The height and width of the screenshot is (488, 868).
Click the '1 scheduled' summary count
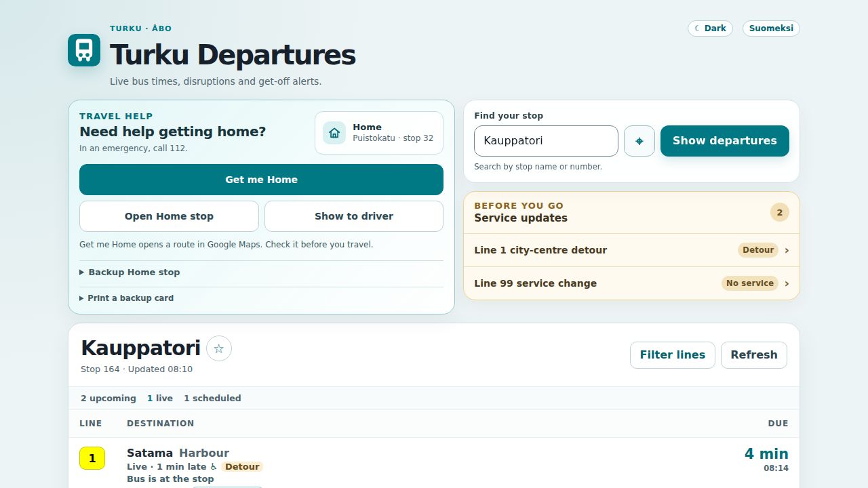pyautogui.click(x=212, y=399)
